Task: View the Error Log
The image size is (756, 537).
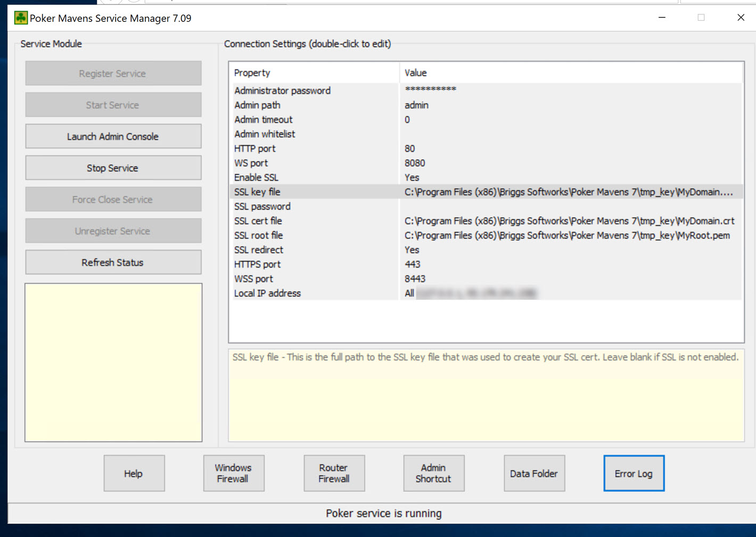Action: (634, 473)
